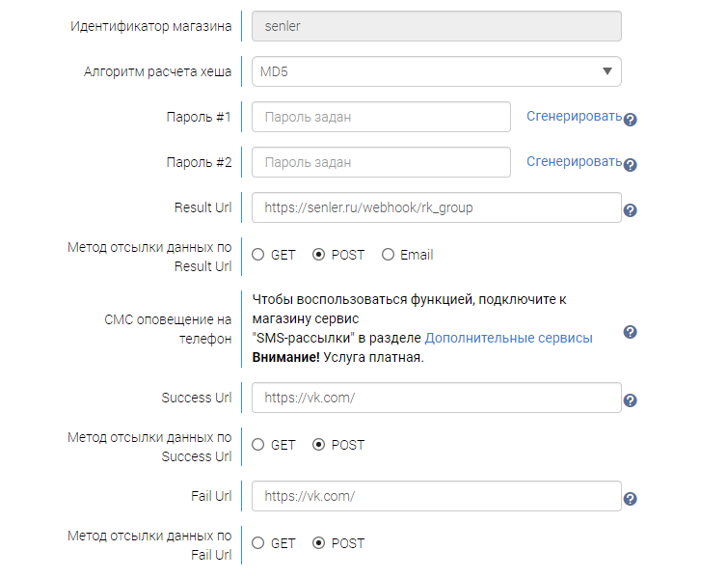Select POST radio for Result Url method
Viewport: 728px width, 578px height.
[x=319, y=255]
